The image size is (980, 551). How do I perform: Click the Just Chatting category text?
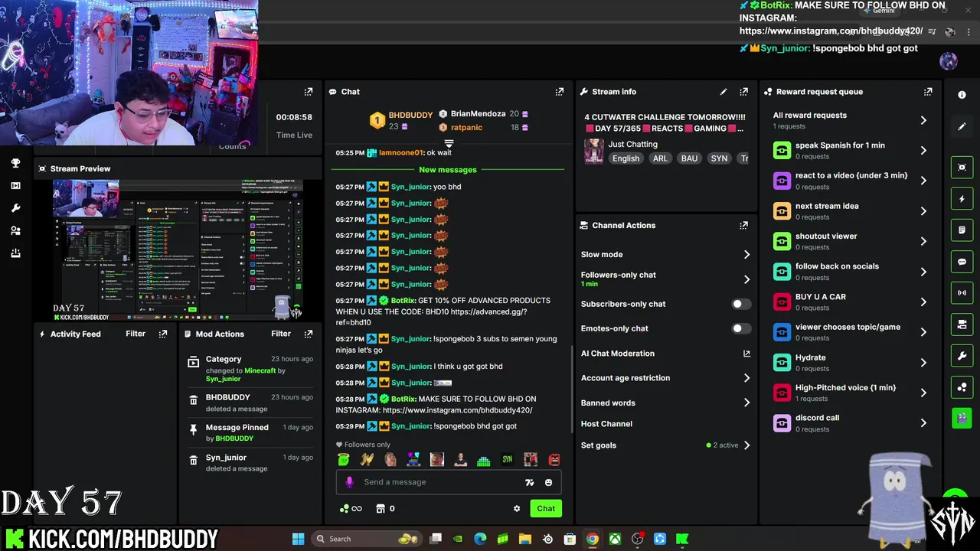(x=632, y=145)
